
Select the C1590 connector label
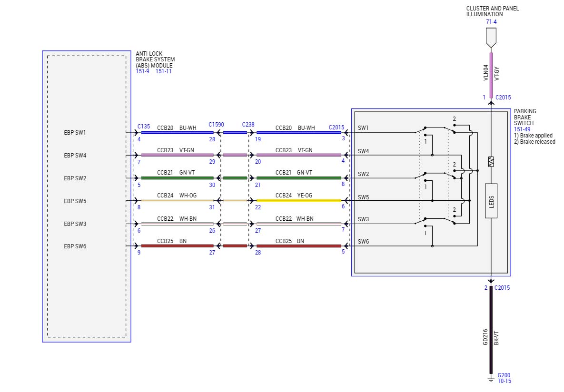click(216, 125)
